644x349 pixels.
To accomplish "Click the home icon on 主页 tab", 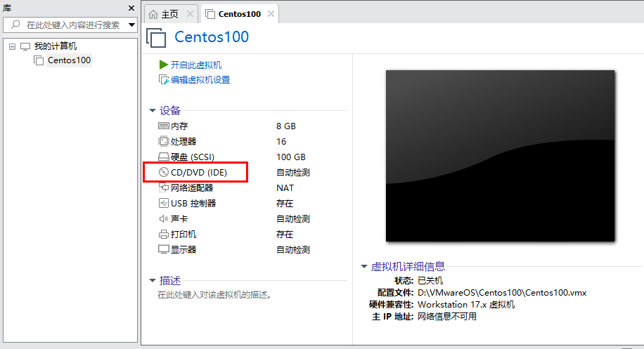I will pyautogui.click(x=153, y=14).
